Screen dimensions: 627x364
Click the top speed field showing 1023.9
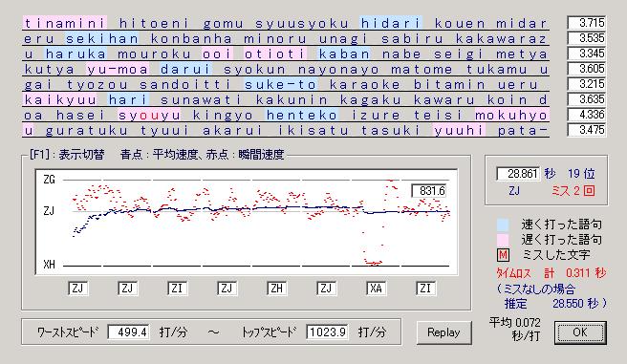[327, 332]
